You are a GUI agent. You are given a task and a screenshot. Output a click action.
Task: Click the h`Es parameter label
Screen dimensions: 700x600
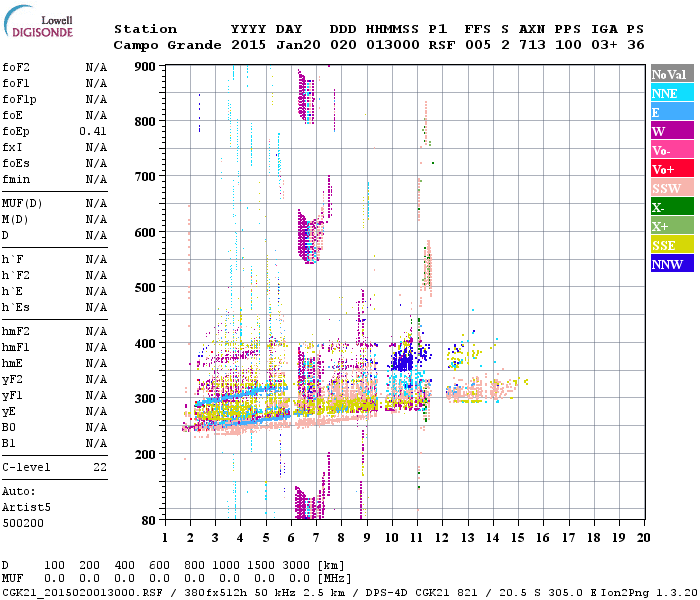pos(16,308)
